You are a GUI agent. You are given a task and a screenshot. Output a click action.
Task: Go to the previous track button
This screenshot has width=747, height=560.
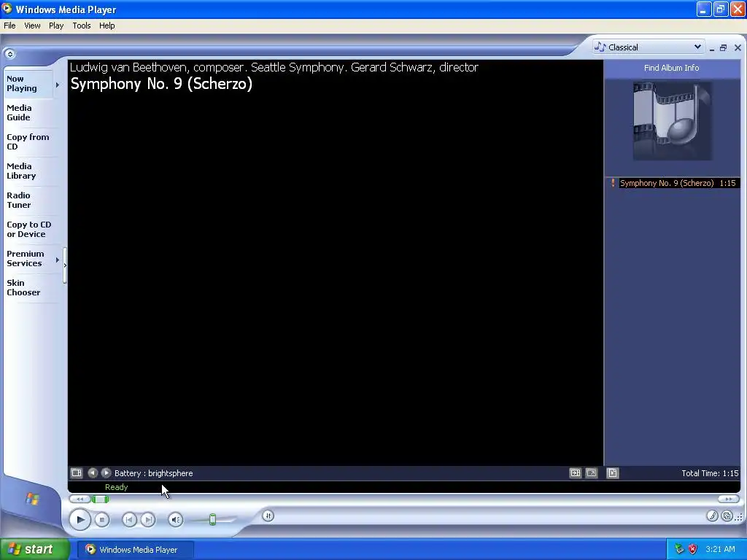(129, 519)
